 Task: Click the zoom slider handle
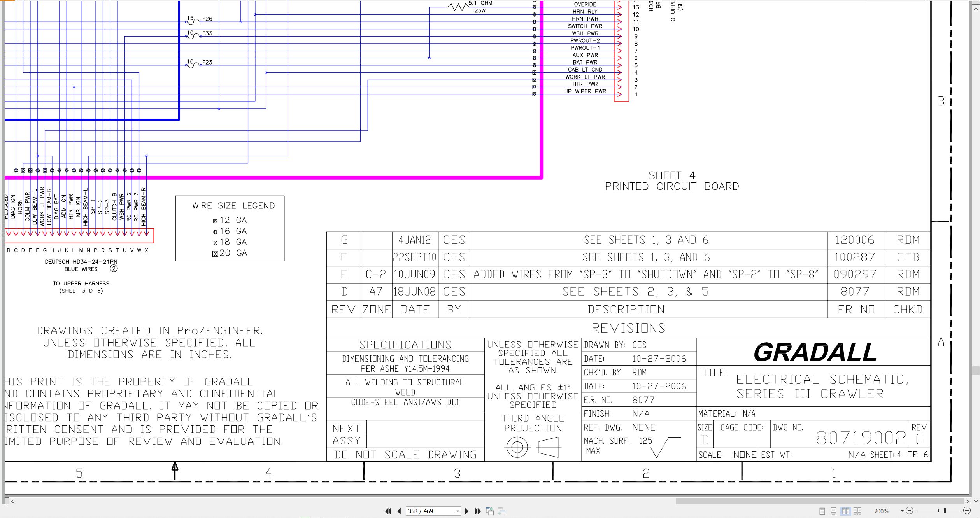pyautogui.click(x=945, y=511)
